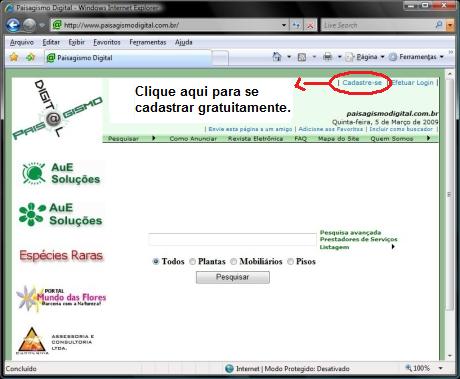460x379 pixels.
Task: Click the Internet Explorer title bar icon
Action: 9,7
